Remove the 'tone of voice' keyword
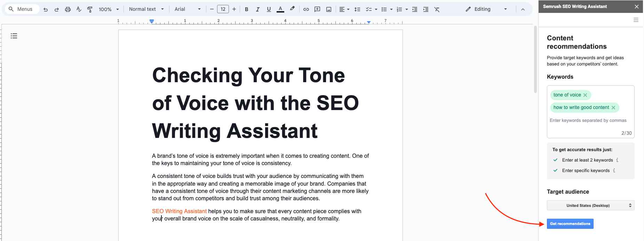The image size is (644, 241). pos(585,95)
